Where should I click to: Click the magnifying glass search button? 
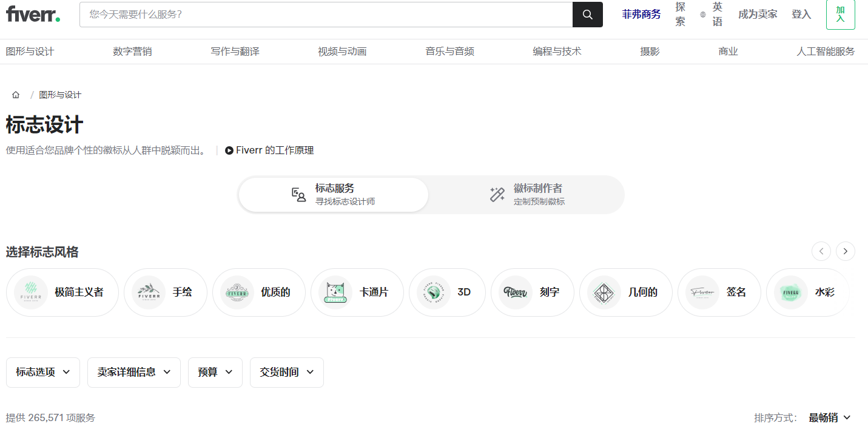pos(587,15)
